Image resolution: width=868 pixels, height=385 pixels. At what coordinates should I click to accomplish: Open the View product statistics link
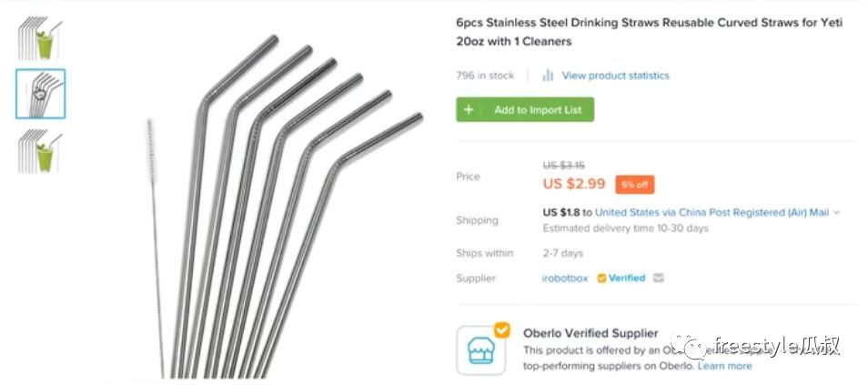pos(615,76)
